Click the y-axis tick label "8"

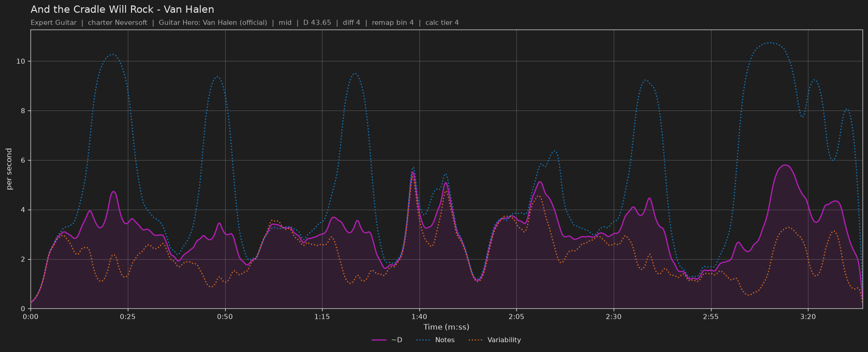(23, 111)
